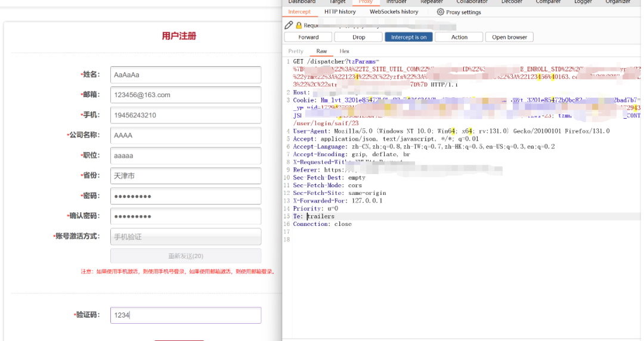Switch to WebSockets history sub-tab

(394, 12)
